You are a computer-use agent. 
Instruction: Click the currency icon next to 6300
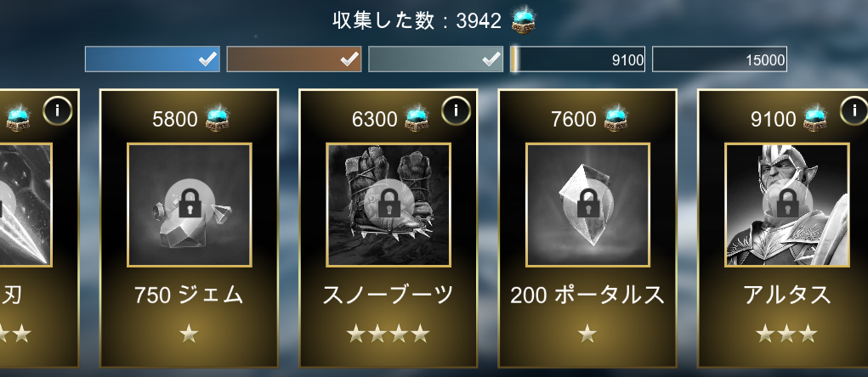tap(417, 118)
